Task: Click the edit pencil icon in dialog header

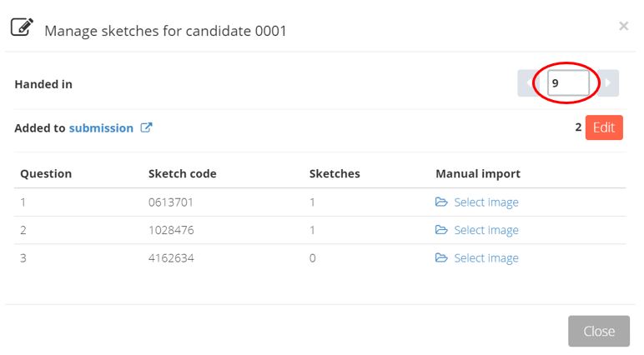Action: tap(22, 27)
